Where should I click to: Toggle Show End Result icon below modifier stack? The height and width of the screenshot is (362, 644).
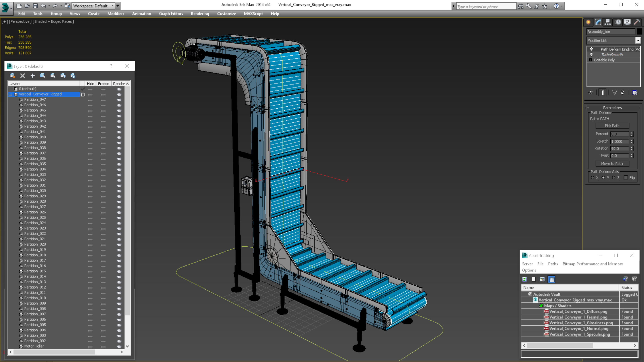coord(603,93)
